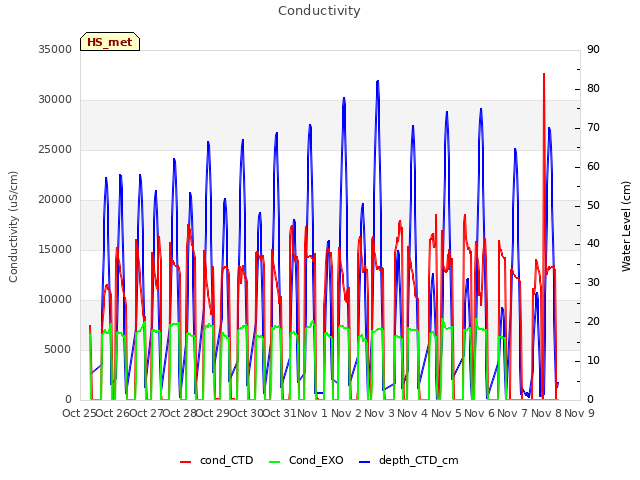Click the 15000 left axis tick

coord(55,249)
